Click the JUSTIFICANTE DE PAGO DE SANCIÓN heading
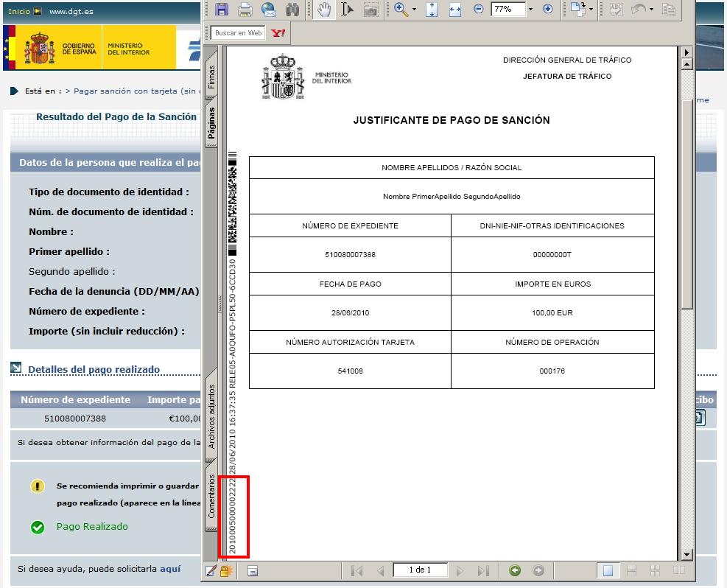Screen dimensions: 727x588 tap(452, 121)
